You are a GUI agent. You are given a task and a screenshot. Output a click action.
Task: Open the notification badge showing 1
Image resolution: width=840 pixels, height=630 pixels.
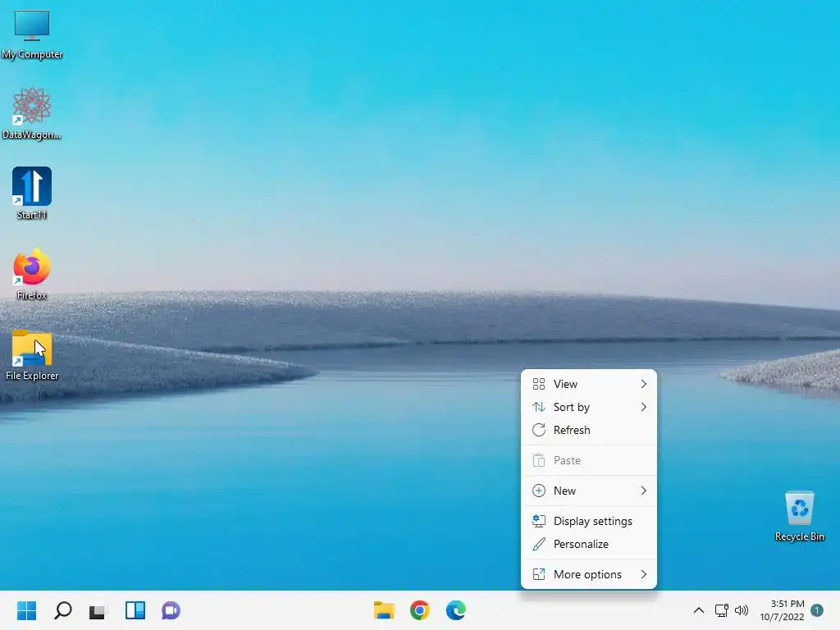coord(817,610)
